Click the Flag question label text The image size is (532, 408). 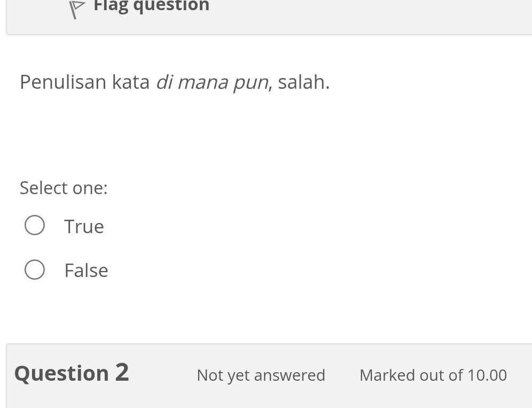(151, 6)
